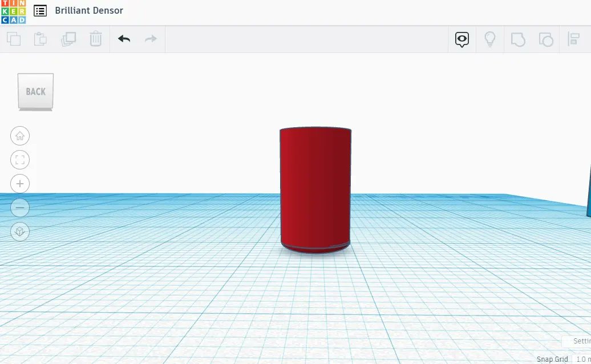Screen dimensions: 591x364
Task: Click the Copy toolbar icon
Action: (x=14, y=39)
